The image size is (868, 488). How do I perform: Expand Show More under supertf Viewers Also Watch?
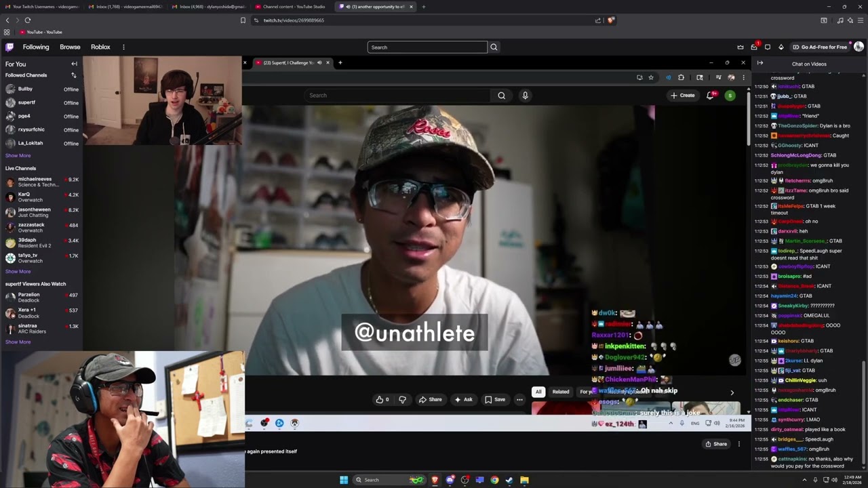click(18, 342)
